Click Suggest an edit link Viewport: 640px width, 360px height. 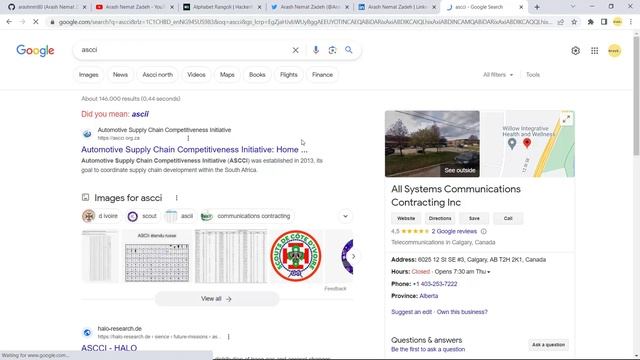(411, 312)
